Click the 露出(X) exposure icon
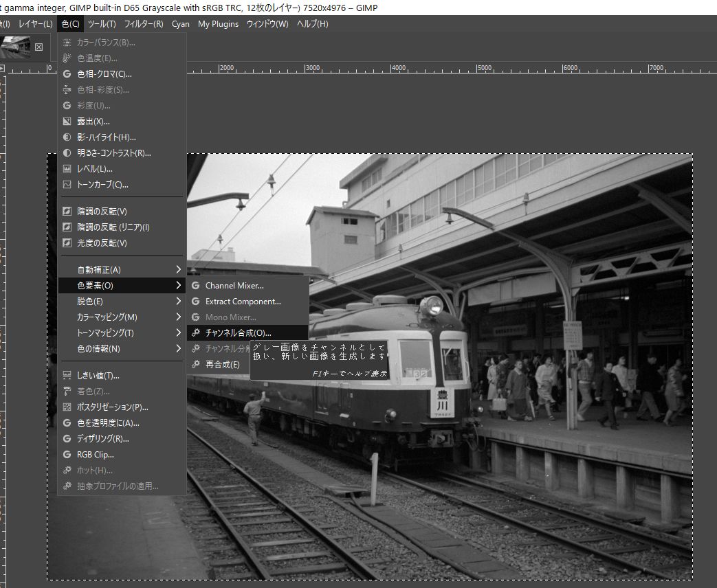This screenshot has height=588, width=717. click(x=67, y=121)
